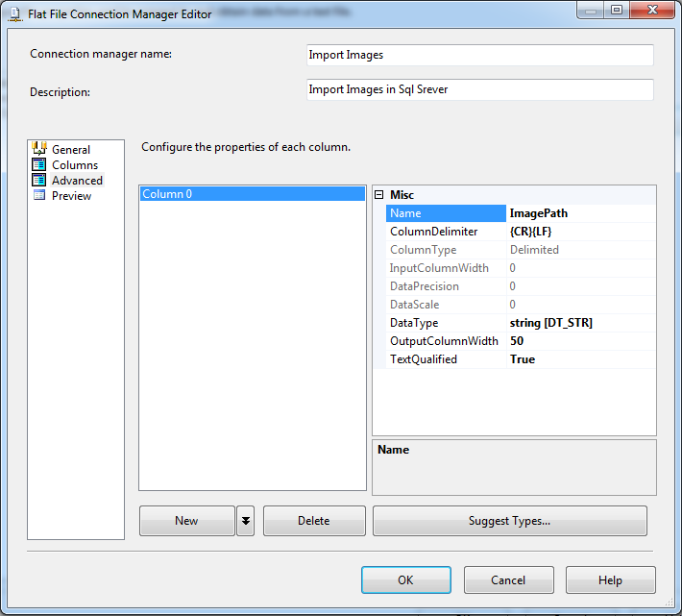
Task: Click the Delimited value
Action: coord(580,250)
